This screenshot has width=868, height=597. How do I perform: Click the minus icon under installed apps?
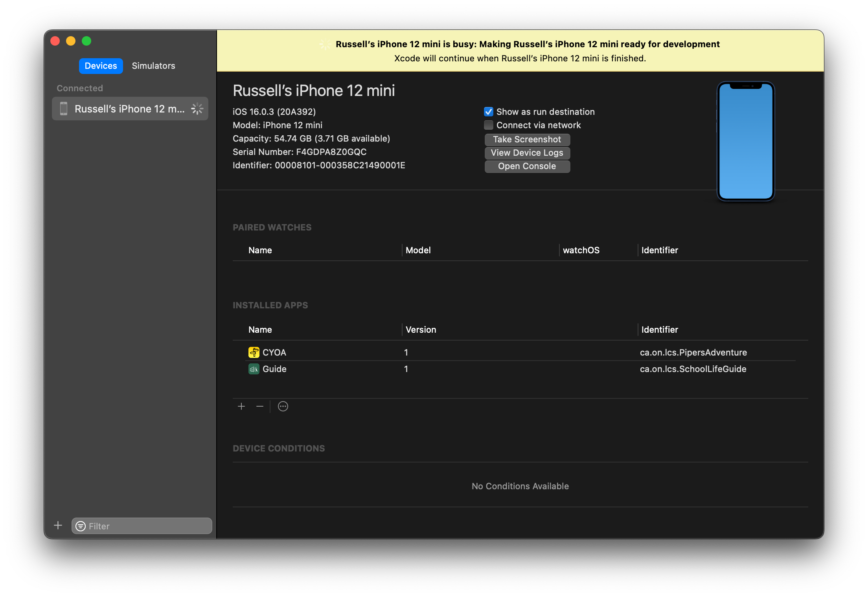tap(260, 406)
